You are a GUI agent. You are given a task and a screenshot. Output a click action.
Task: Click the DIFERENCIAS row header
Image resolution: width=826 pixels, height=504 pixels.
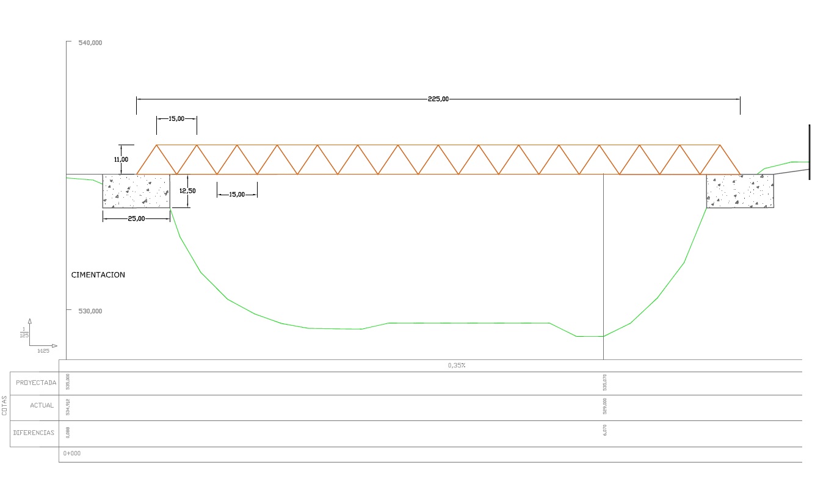point(34,433)
